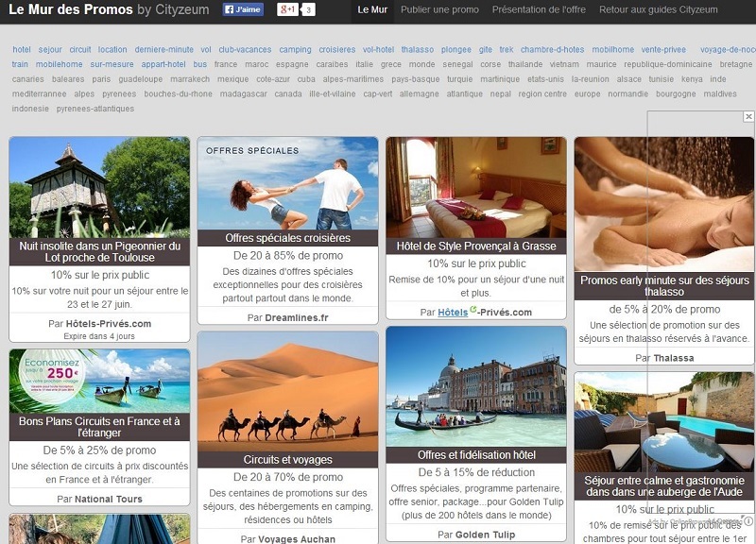Close the ad overlay with X
The height and width of the screenshot is (544, 756).
748,117
